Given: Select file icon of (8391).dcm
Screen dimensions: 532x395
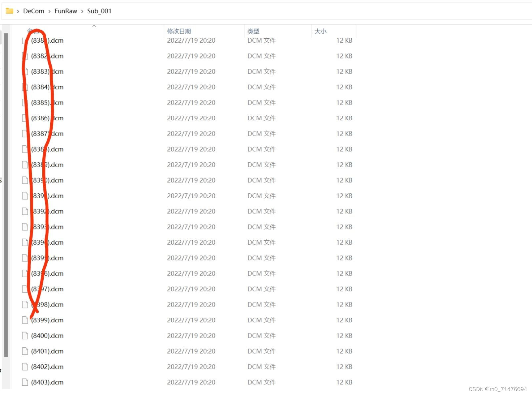Looking at the screenshot, I should tap(25, 196).
